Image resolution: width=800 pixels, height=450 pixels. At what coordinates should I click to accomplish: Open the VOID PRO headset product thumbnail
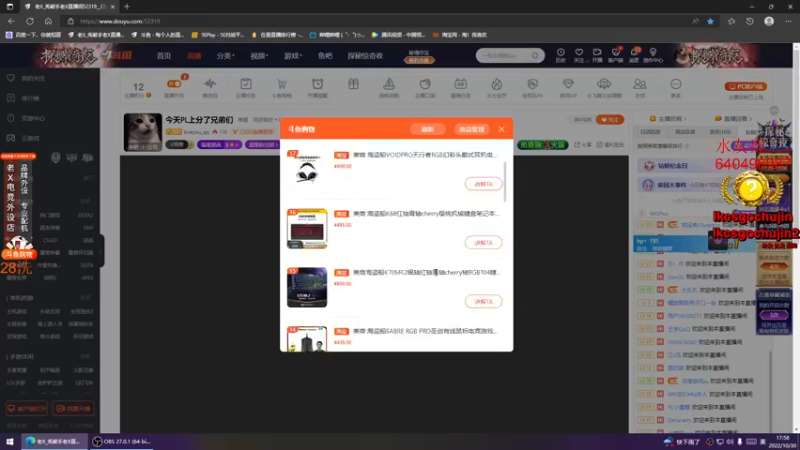coord(307,170)
